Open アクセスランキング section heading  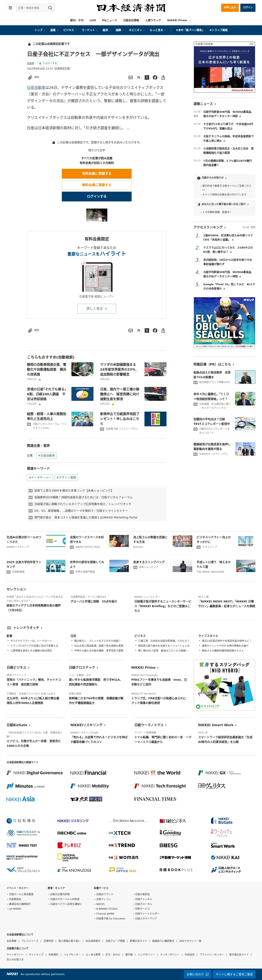coord(209,227)
